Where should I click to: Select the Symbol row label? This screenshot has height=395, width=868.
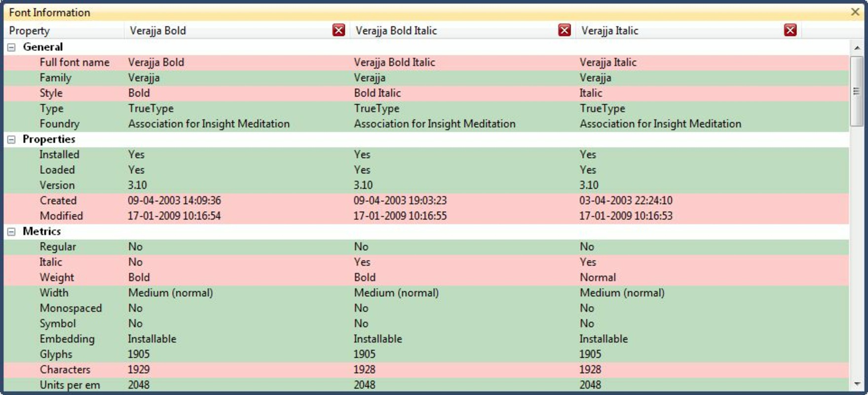pos(58,323)
